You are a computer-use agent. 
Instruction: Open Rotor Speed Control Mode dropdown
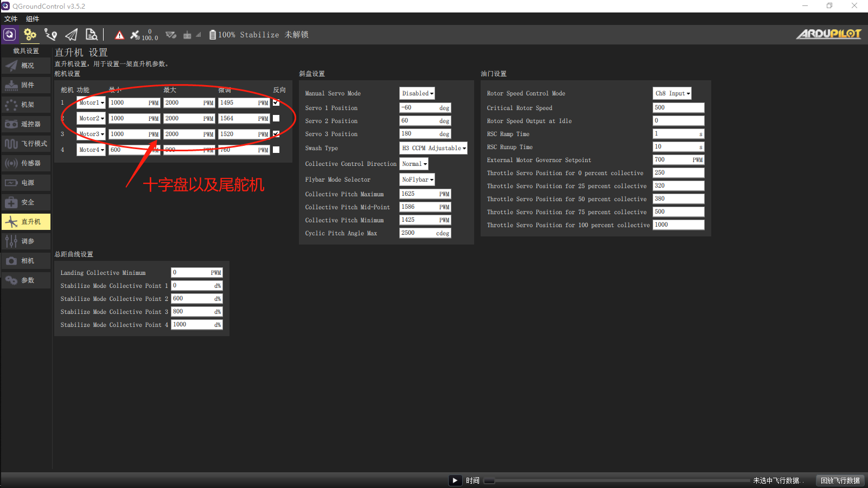click(672, 93)
